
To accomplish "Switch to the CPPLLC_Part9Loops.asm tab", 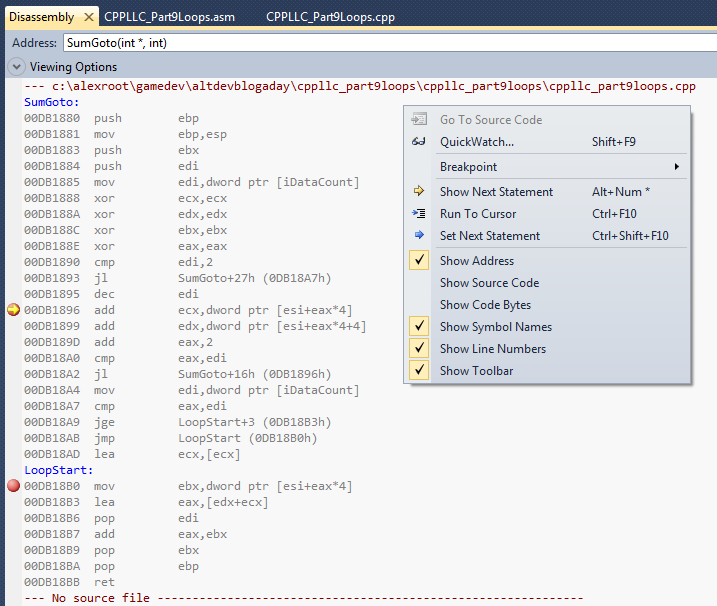I will (x=169, y=17).
